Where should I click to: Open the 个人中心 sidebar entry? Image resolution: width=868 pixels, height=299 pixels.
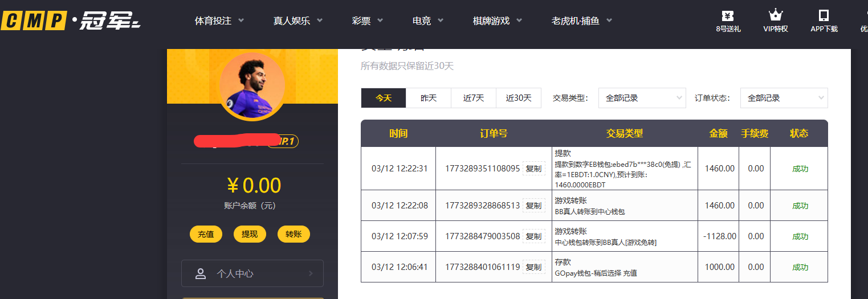tap(252, 273)
